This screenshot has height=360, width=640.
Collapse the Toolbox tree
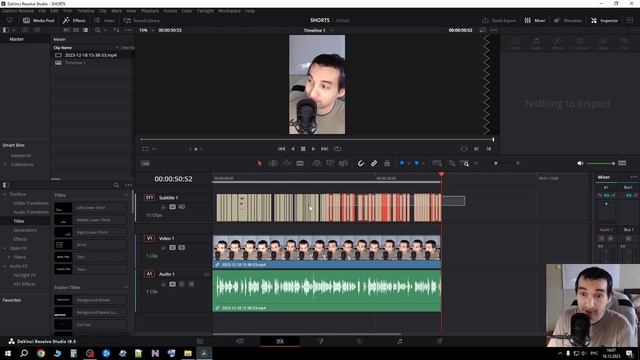pyautogui.click(x=5, y=194)
